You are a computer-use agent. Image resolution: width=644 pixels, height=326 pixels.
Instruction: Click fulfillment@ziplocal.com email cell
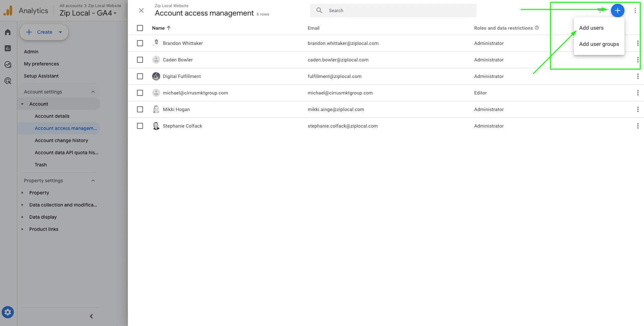click(335, 76)
